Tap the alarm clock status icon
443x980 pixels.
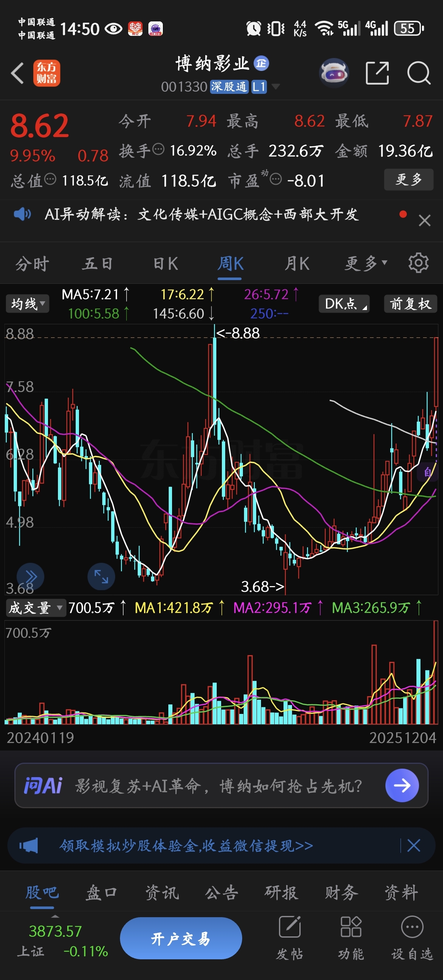(253, 28)
